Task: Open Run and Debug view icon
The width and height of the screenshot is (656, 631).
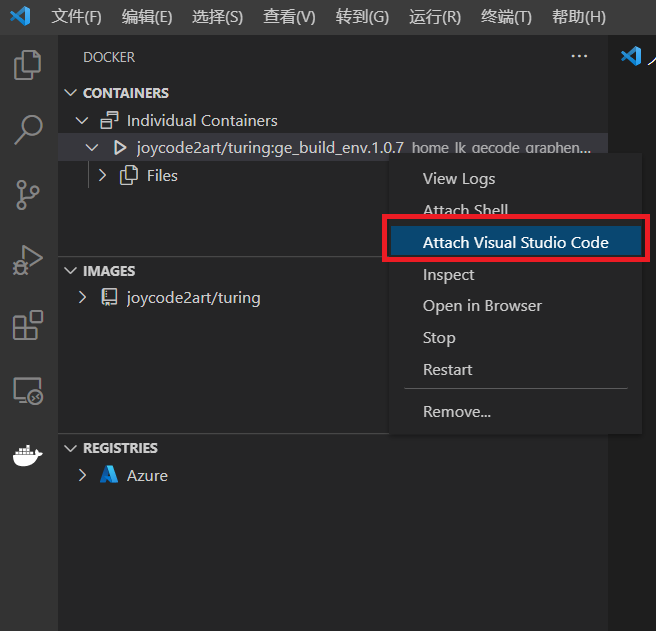Action: 28,260
